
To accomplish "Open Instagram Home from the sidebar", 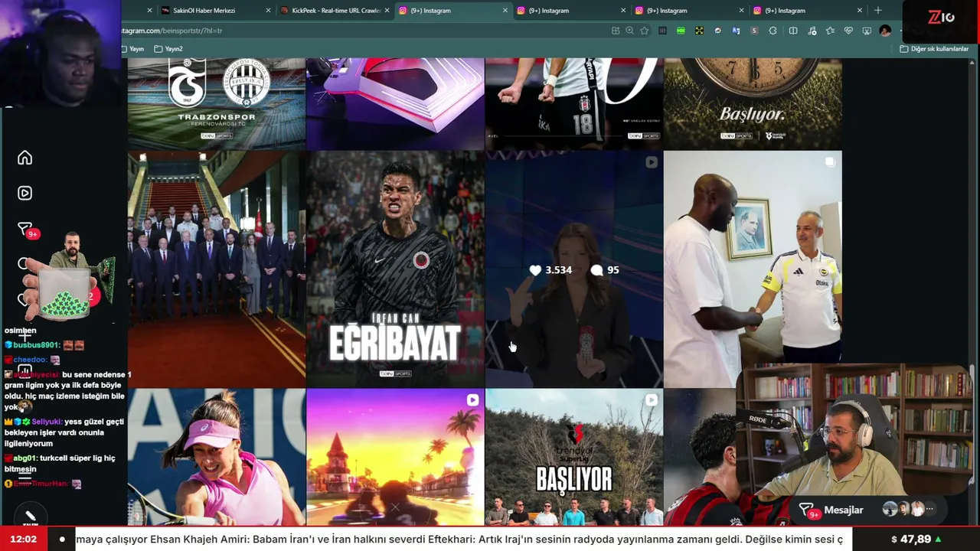I will tap(25, 158).
